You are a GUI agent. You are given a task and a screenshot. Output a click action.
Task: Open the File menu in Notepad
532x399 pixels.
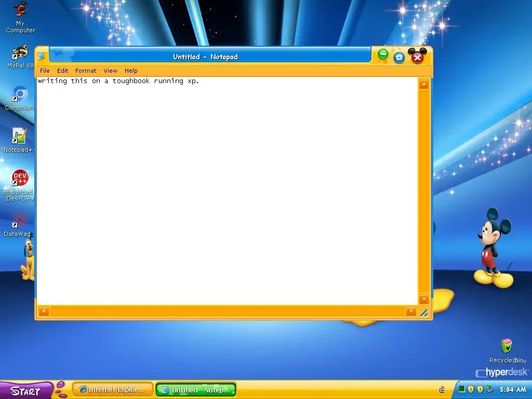(45, 71)
